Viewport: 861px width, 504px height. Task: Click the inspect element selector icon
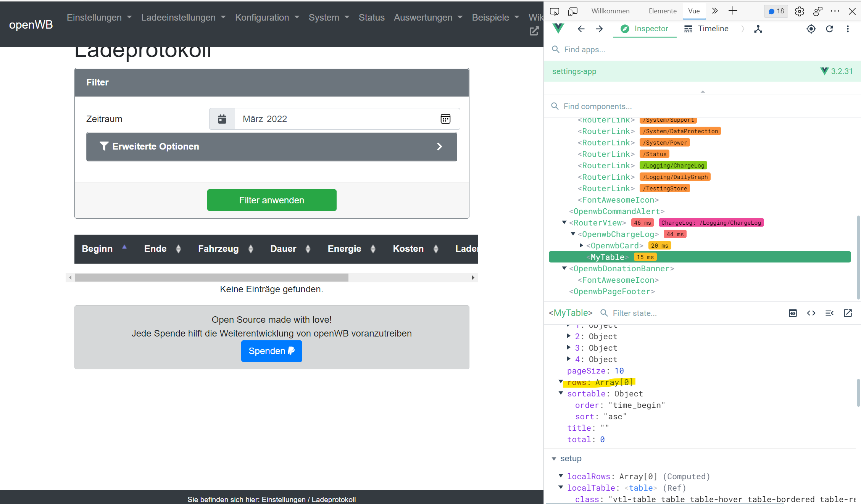554,11
